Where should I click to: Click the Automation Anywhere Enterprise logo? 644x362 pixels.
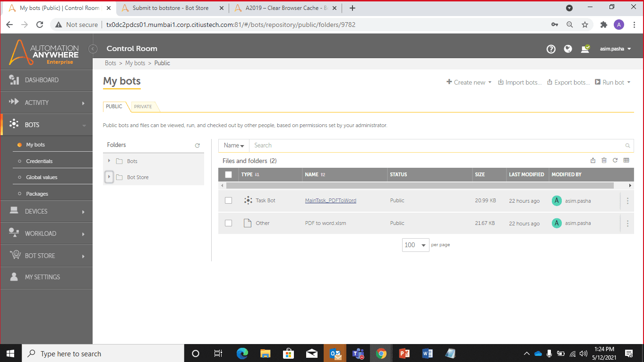pos(44,52)
